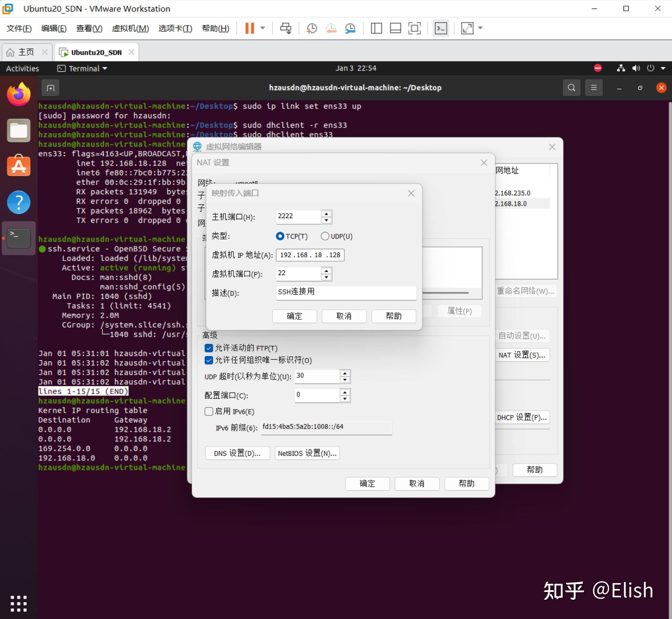This screenshot has height=619, width=672.
Task: Open the full screen toolbar dropdown arrow
Action: pyautogui.click(x=480, y=28)
